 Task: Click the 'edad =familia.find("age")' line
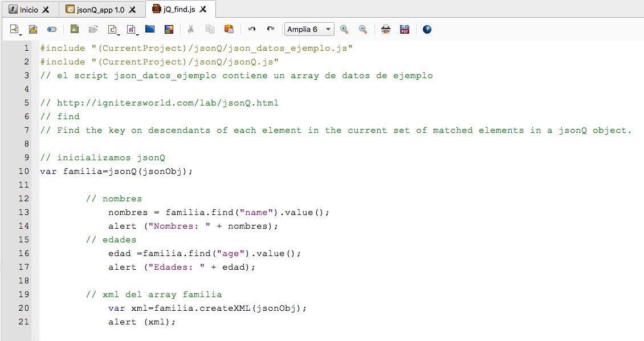pos(205,254)
